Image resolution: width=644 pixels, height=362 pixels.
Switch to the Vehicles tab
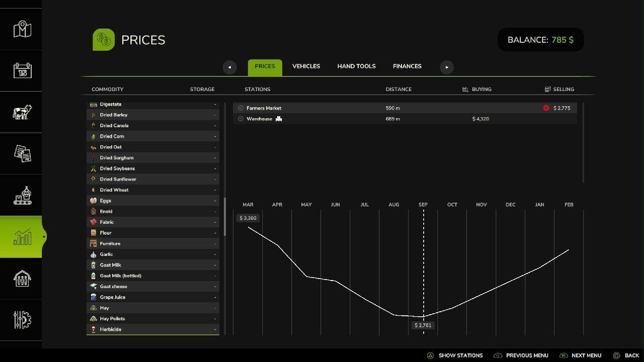(306, 66)
